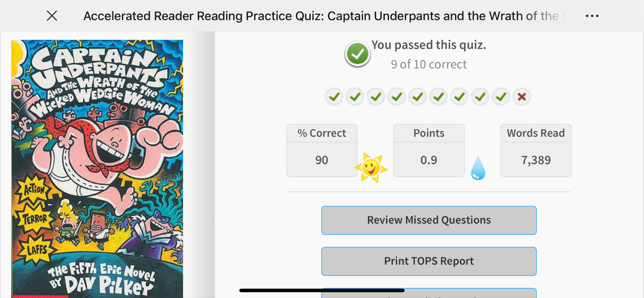
Task: Tap the partially visible bottom button
Action: point(429,293)
